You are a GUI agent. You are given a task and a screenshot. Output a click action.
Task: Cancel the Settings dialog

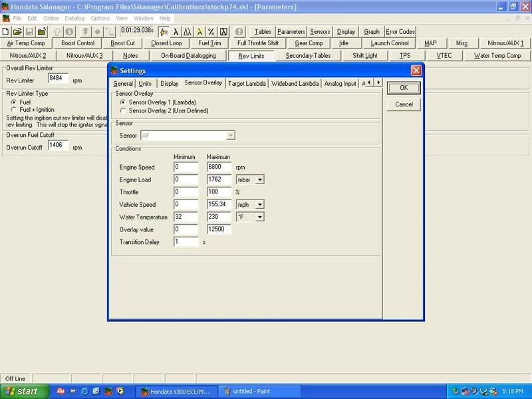point(404,104)
